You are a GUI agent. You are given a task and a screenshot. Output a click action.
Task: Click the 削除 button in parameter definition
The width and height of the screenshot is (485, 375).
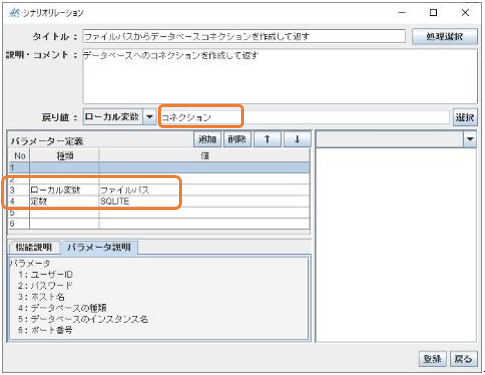tap(237, 139)
